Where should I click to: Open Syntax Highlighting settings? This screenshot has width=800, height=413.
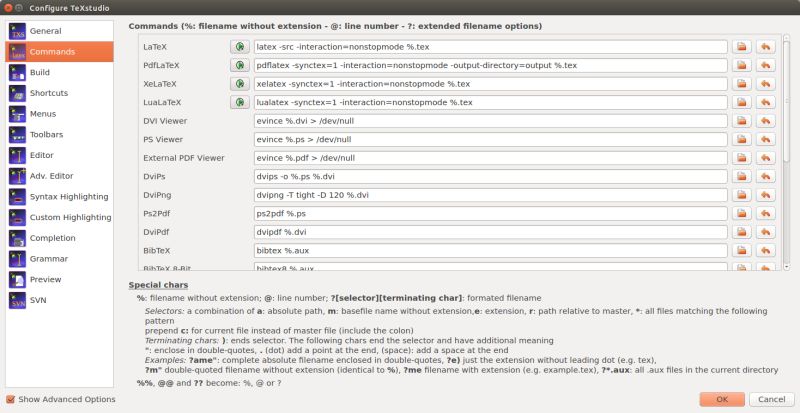point(59,197)
